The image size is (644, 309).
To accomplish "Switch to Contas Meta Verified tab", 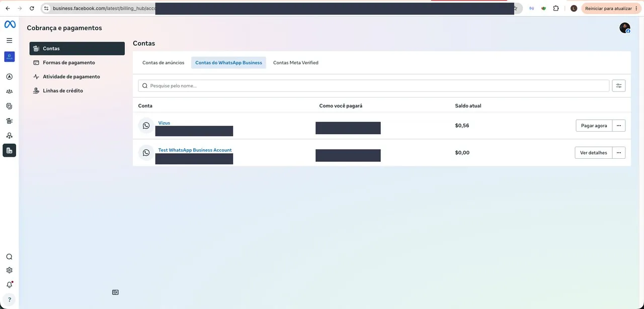I will [296, 63].
